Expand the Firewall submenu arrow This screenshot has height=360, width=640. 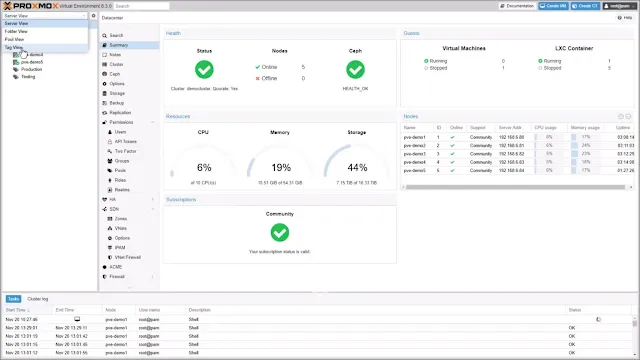coord(153,277)
